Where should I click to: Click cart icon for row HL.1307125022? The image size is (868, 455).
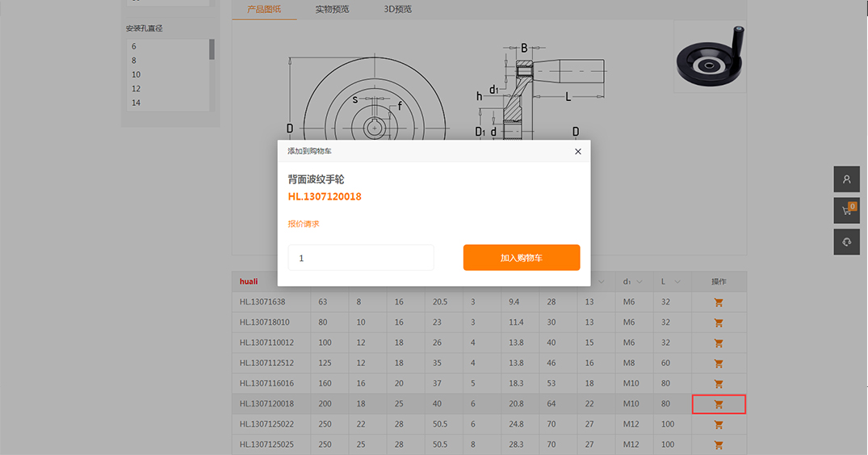[719, 424]
